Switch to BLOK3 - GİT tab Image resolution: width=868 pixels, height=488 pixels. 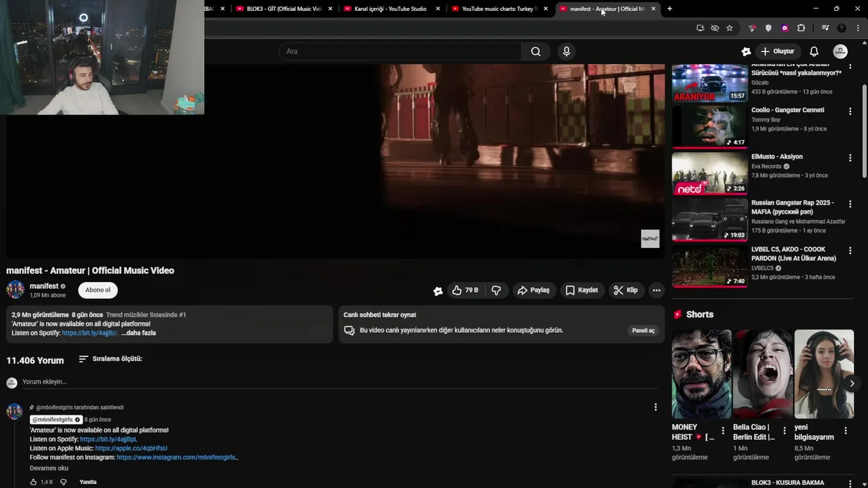click(283, 9)
